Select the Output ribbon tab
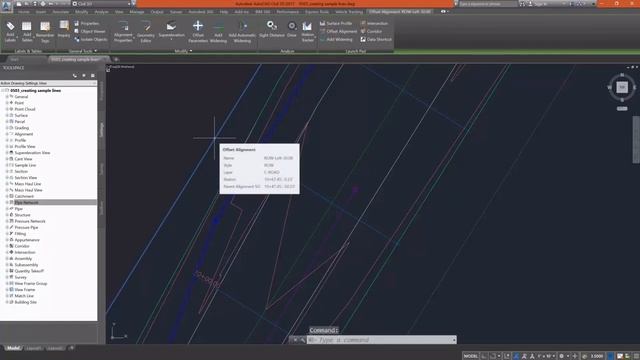This screenshot has width=640, height=360. coord(157,12)
